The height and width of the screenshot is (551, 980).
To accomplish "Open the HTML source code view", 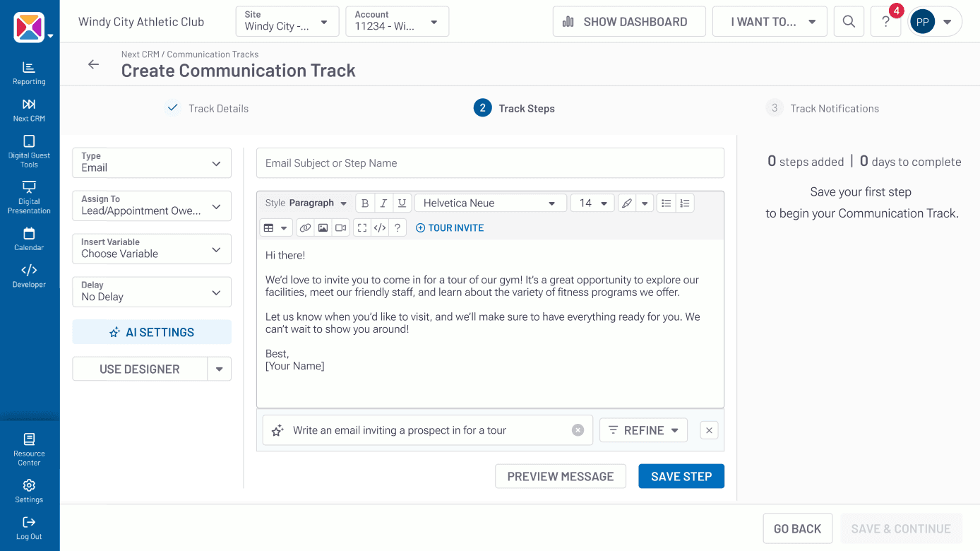I will [380, 227].
